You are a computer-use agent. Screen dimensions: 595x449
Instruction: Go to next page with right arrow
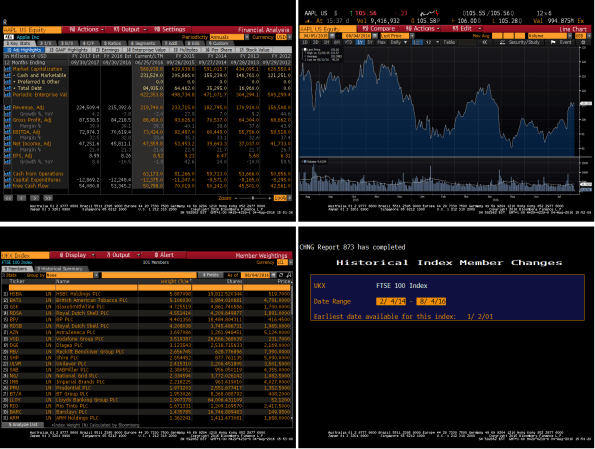35,198
